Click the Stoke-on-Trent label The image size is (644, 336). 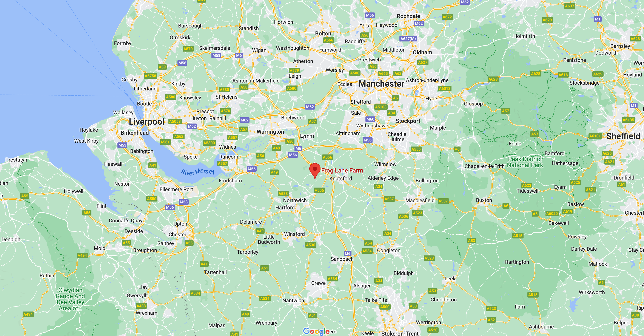(x=400, y=333)
